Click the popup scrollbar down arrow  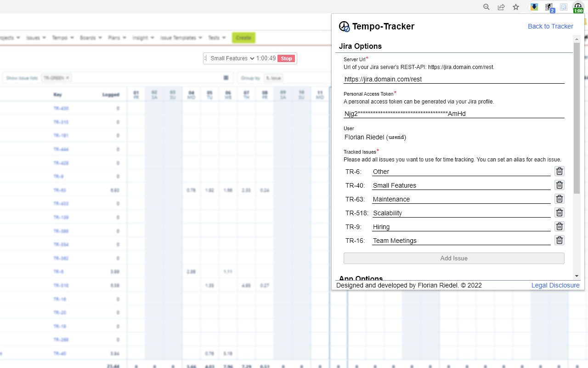(x=577, y=276)
